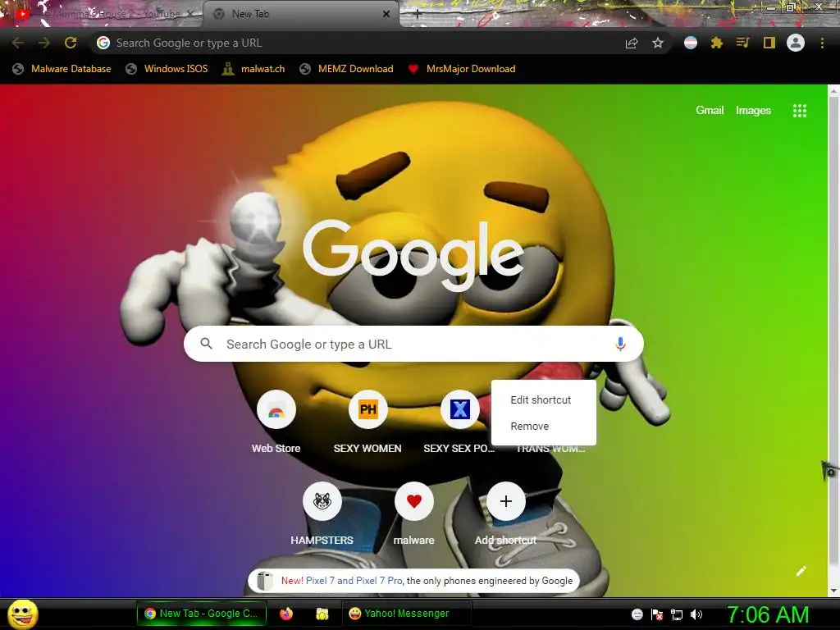Screen dimensions: 840x630
Task: Toggle the side panel icon
Action: click(769, 43)
